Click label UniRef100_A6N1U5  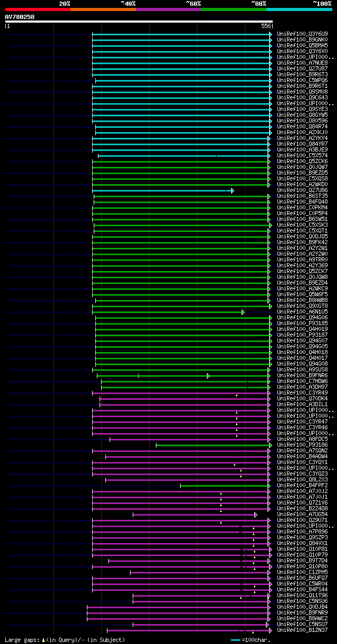click(303, 311)
